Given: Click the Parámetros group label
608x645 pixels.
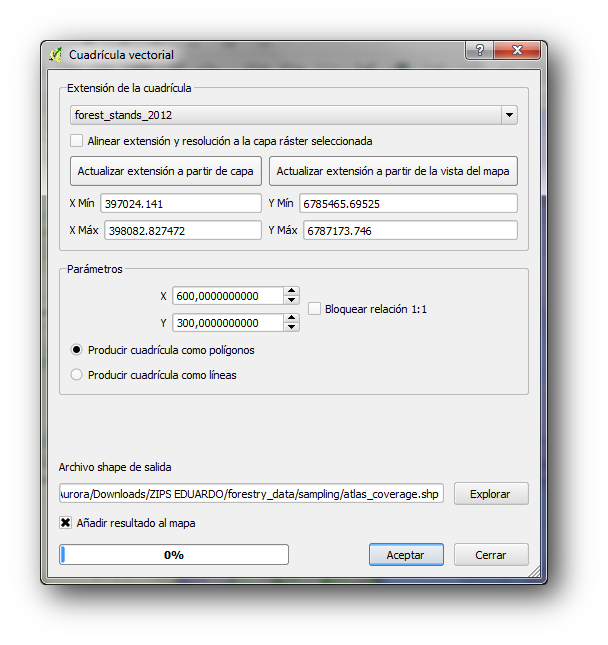Looking at the screenshot, I should (x=95, y=269).
